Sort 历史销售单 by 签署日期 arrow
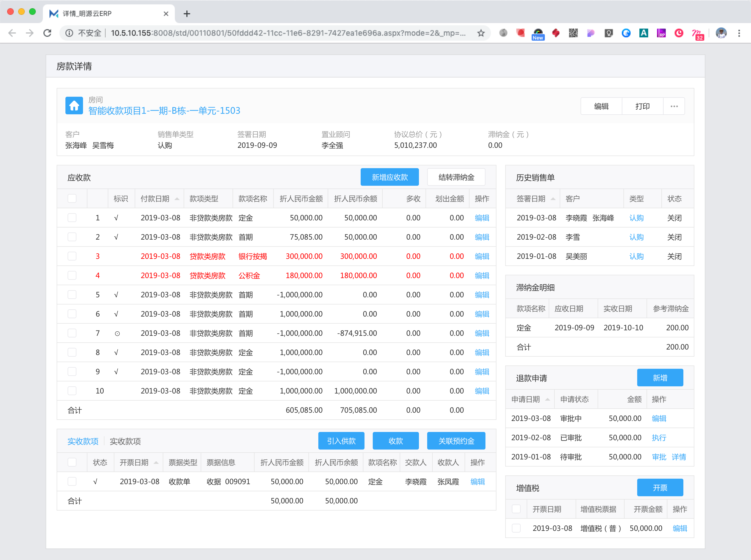This screenshot has height=560, width=751. tap(553, 199)
